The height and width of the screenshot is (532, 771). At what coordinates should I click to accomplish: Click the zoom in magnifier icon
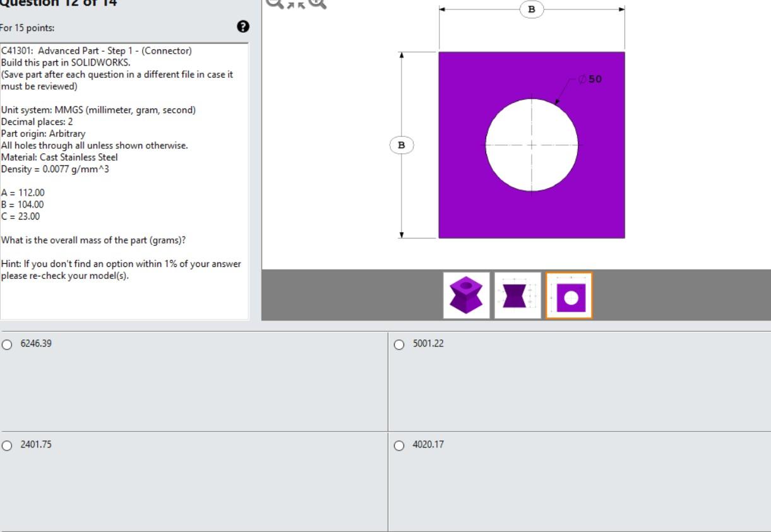[x=318, y=3]
